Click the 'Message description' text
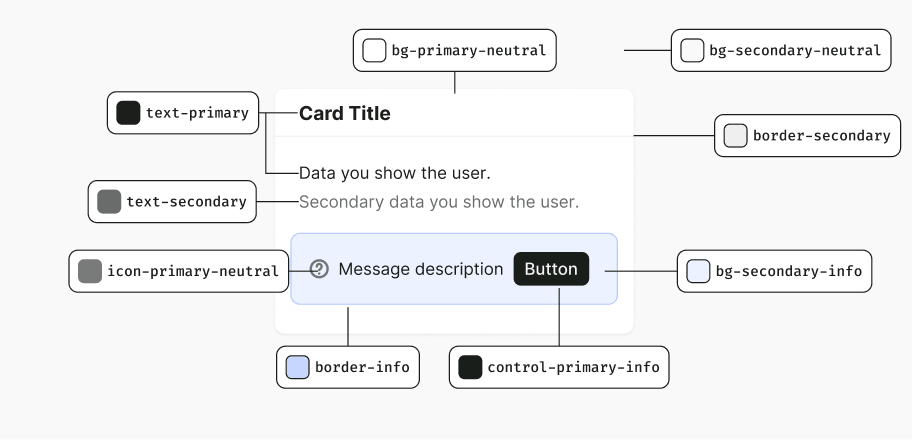 (x=421, y=269)
